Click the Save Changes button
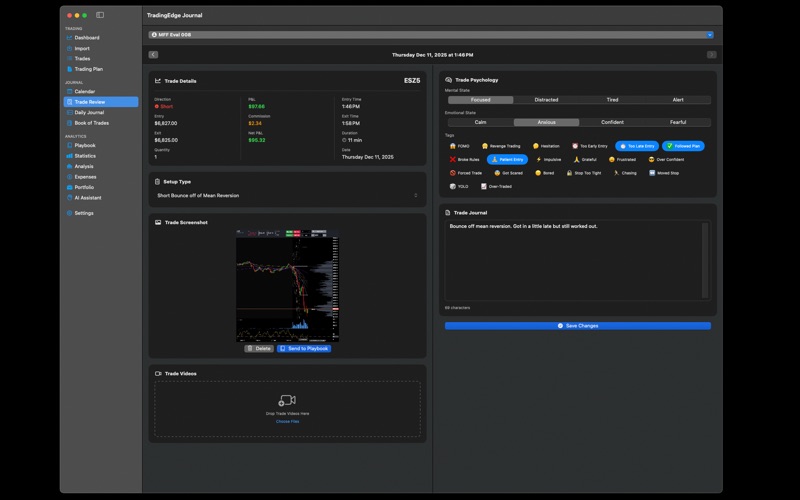 (x=578, y=326)
